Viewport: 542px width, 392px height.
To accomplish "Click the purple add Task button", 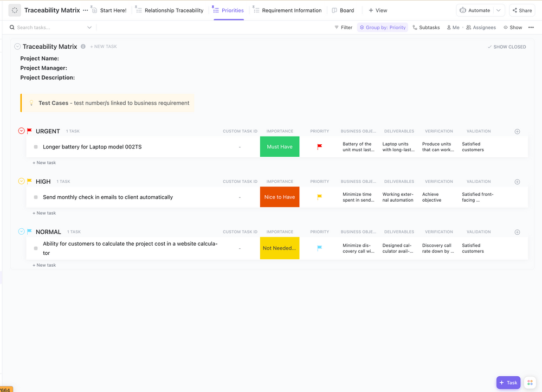I will [508, 383].
